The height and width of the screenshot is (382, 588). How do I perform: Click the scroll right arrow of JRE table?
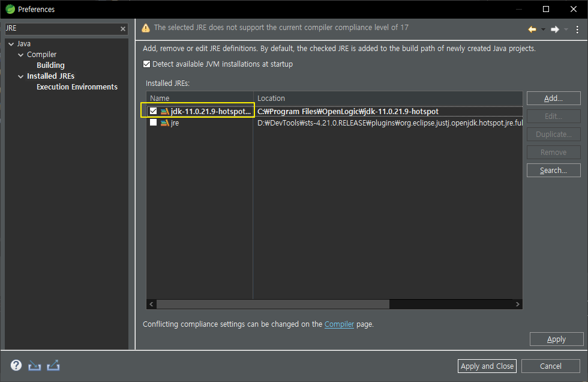[517, 305]
